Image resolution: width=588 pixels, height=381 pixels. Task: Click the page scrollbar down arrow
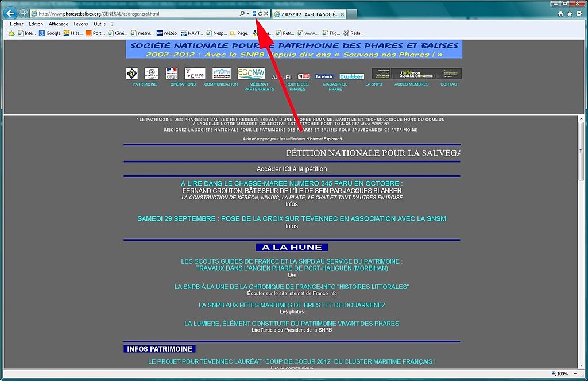581,365
